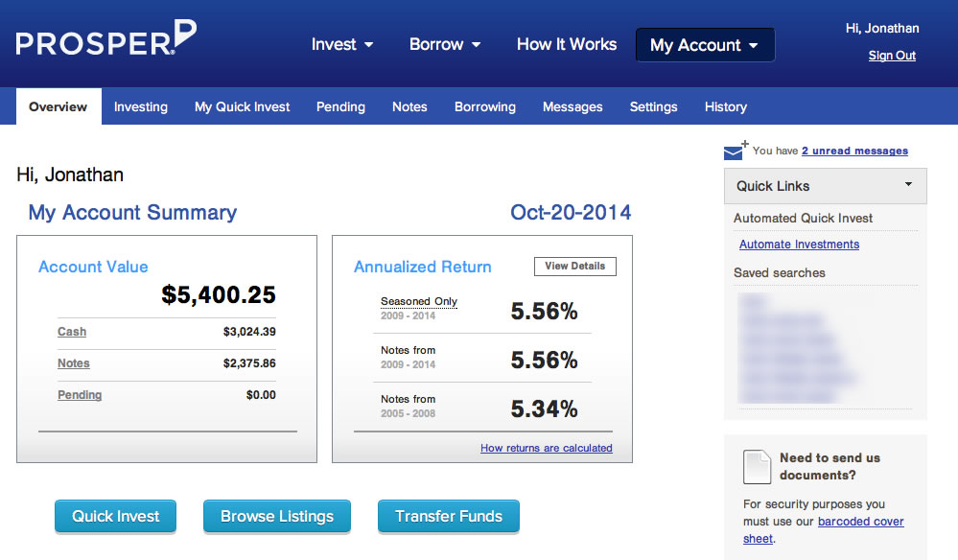Expand the My Account dropdown
This screenshot has height=560, width=958.
tap(705, 44)
